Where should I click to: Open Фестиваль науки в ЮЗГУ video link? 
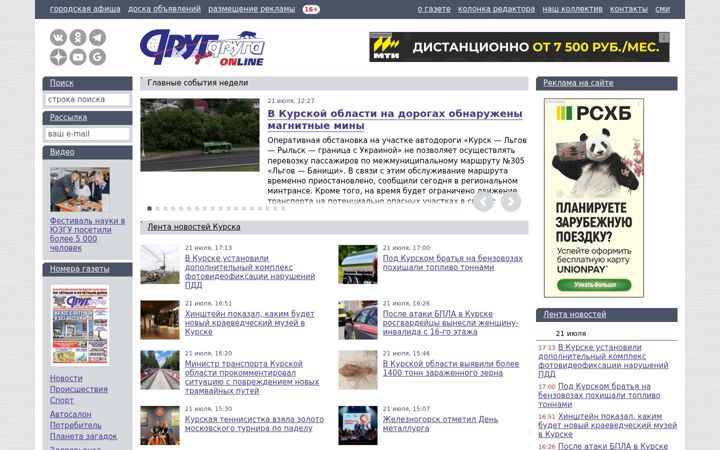87,234
